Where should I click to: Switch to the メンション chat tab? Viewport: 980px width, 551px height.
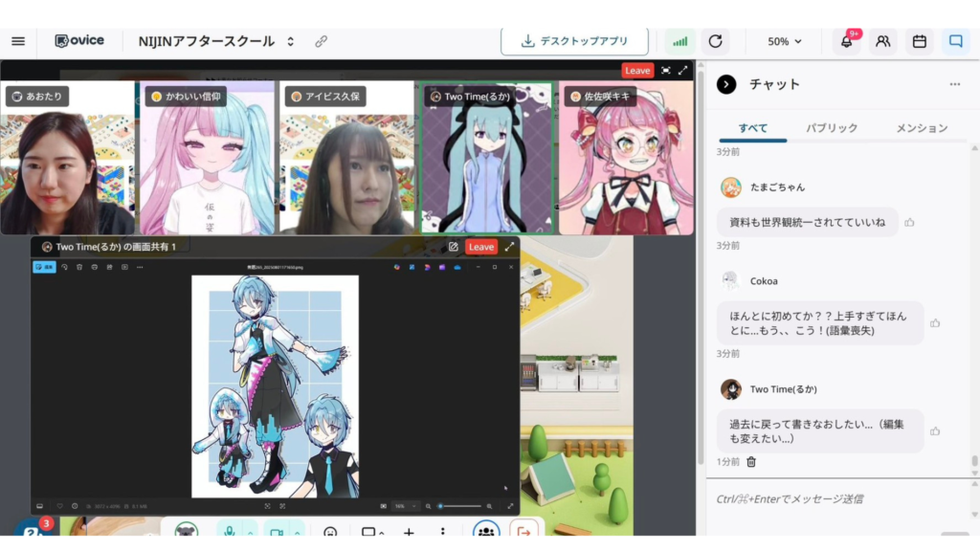pos(921,127)
